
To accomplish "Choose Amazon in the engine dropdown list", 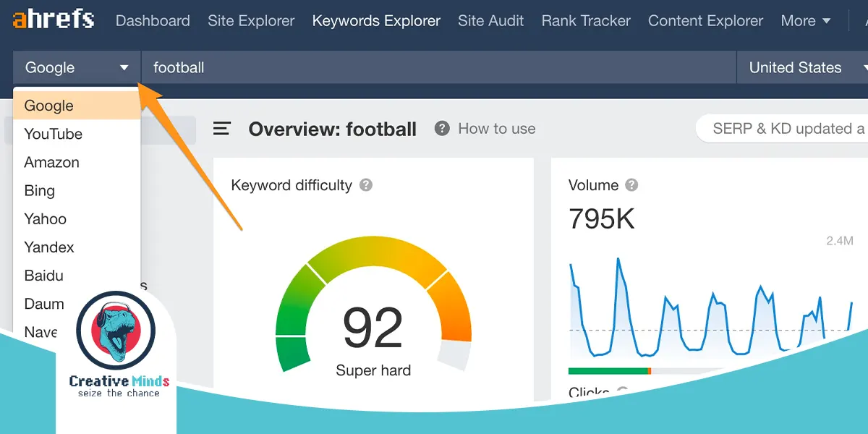I will (52, 162).
